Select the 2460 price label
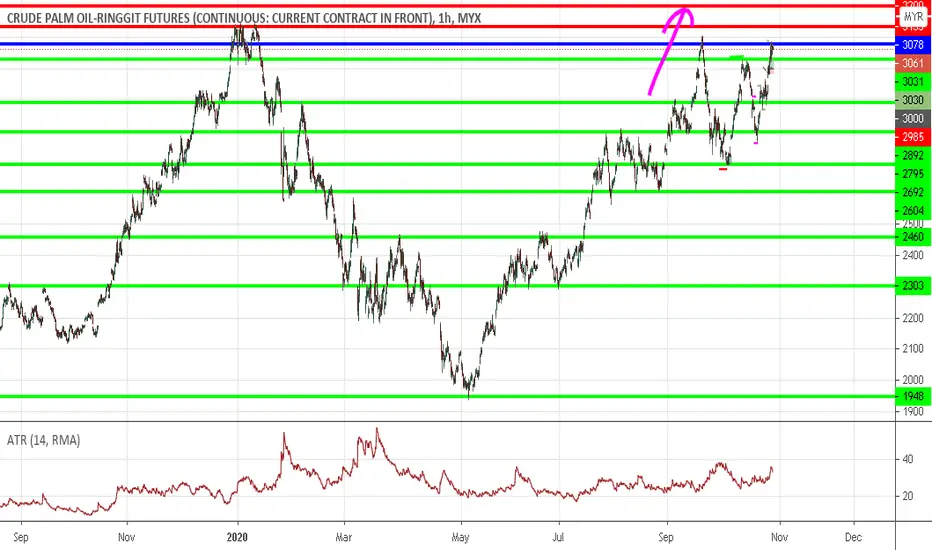Image resolution: width=932 pixels, height=550 pixels. point(913,237)
